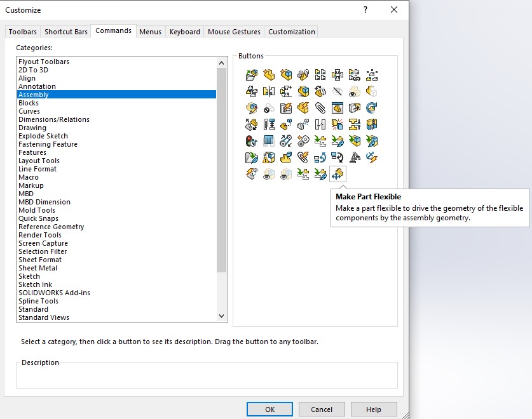Pick the Belt/Chain pulley icon
The height and width of the screenshot is (419, 532).
point(286,141)
